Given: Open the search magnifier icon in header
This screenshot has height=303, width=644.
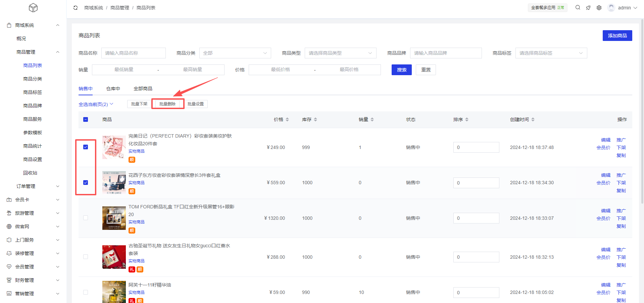Looking at the screenshot, I should coord(578,7).
